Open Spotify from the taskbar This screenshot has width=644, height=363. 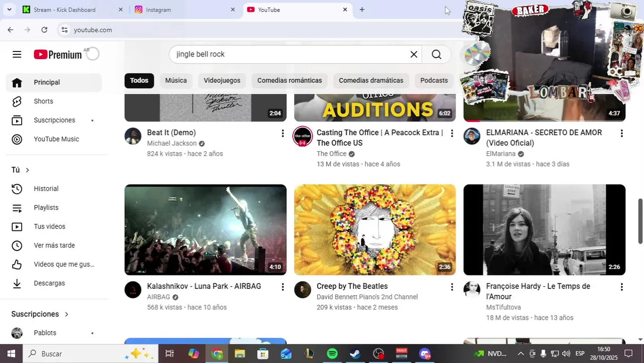[332, 353]
